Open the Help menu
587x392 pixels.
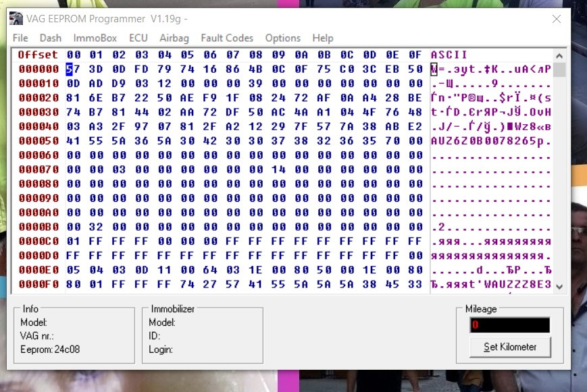(x=322, y=38)
